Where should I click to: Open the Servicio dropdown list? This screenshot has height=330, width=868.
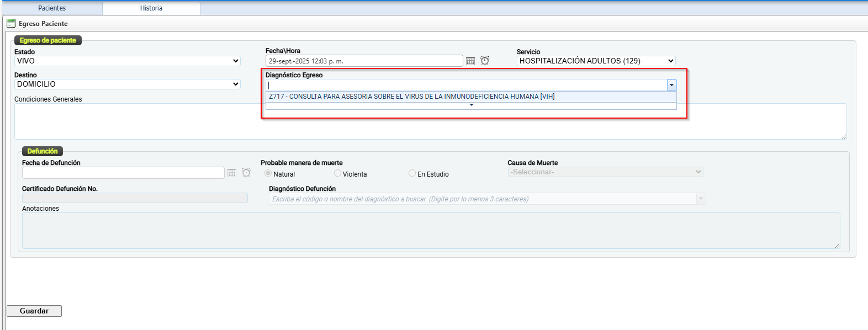(x=596, y=61)
